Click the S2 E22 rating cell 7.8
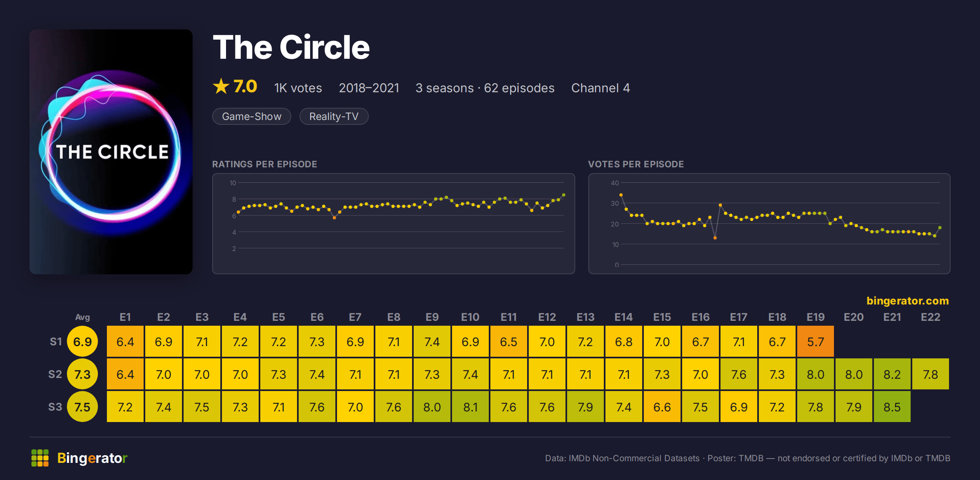The width and height of the screenshot is (980, 480). coord(931,374)
